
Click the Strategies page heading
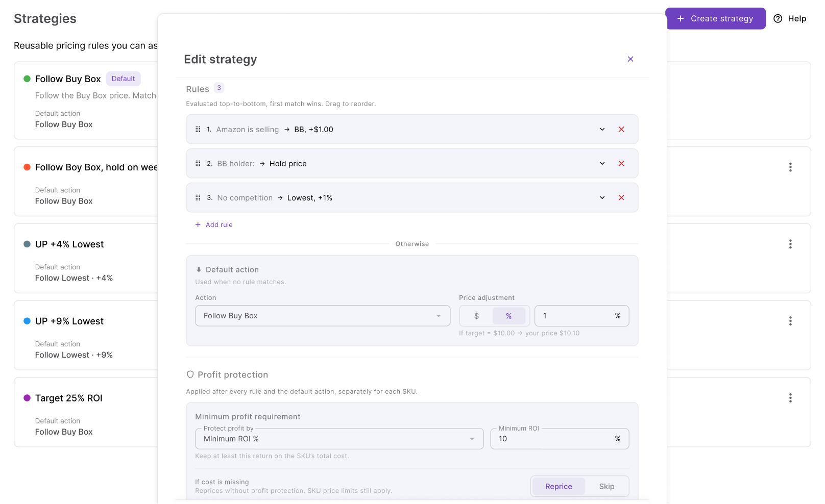point(45,19)
